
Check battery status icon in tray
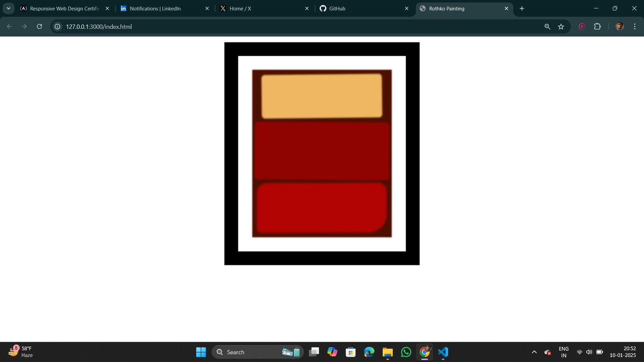(x=599, y=352)
